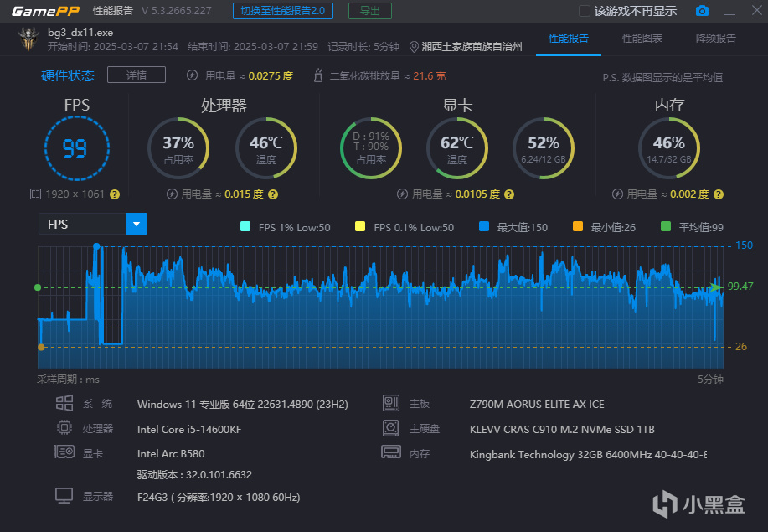The width and height of the screenshot is (768, 532).
Task: Open hardware 详情 details button
Action: (x=137, y=75)
